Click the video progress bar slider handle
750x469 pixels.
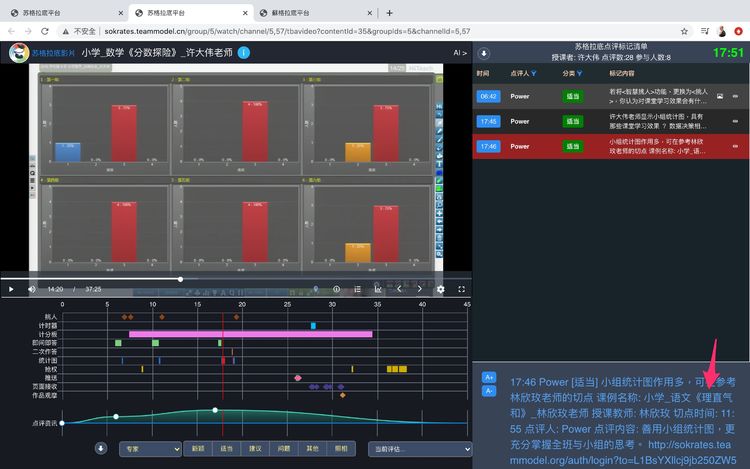click(x=180, y=279)
